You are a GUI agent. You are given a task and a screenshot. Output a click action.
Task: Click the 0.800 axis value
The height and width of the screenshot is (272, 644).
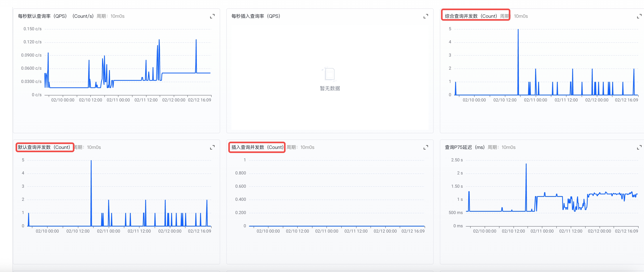(x=241, y=173)
